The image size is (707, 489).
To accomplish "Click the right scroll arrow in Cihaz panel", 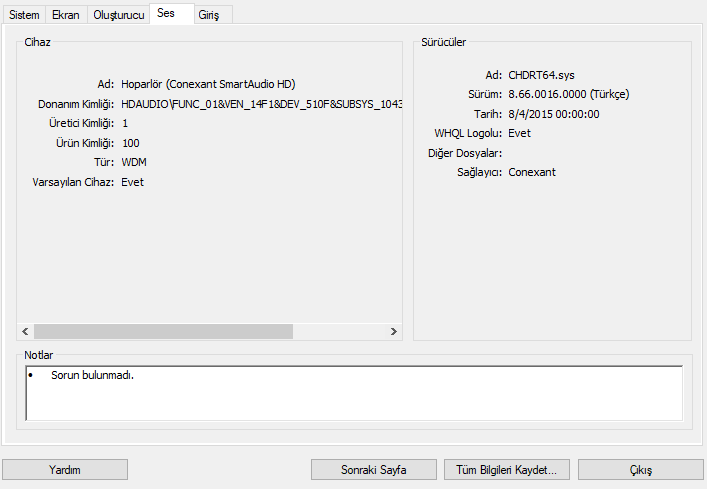I will (394, 331).
